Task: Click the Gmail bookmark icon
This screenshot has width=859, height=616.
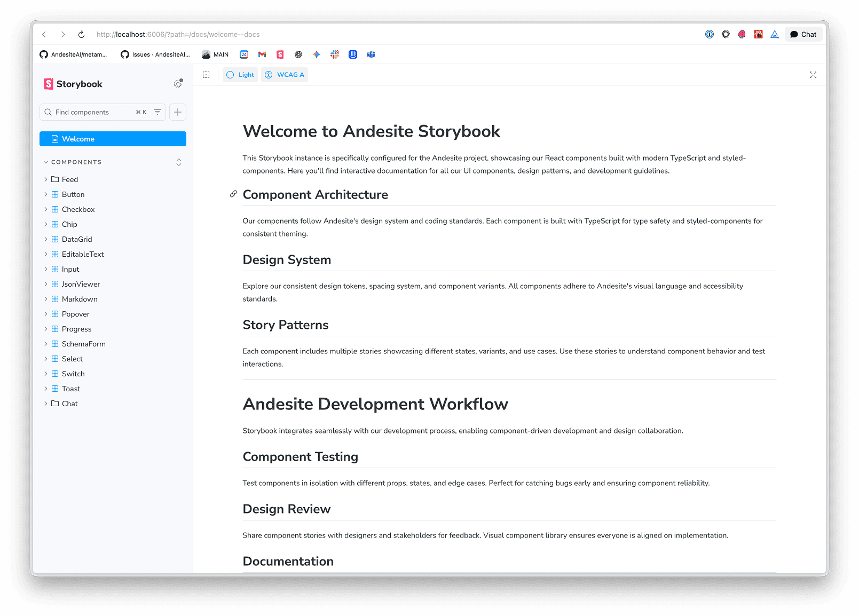Action: pos(262,54)
